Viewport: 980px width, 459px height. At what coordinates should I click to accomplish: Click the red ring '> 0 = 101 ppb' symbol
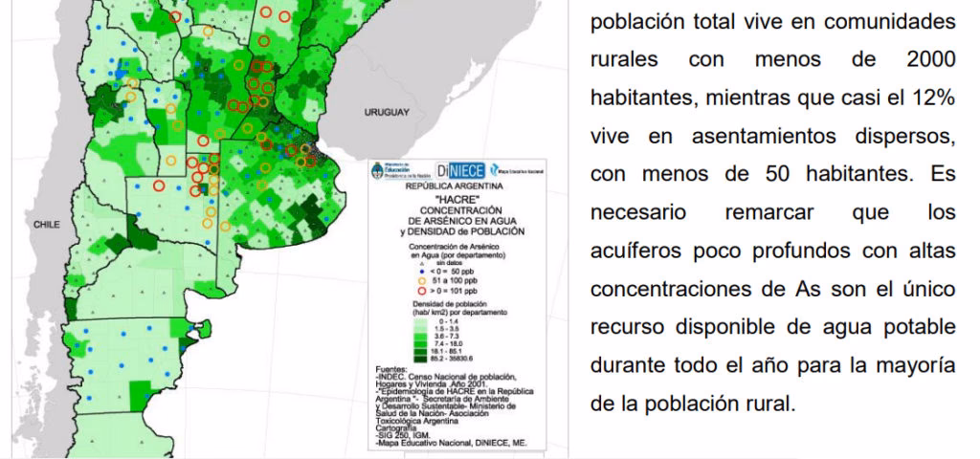point(422,291)
